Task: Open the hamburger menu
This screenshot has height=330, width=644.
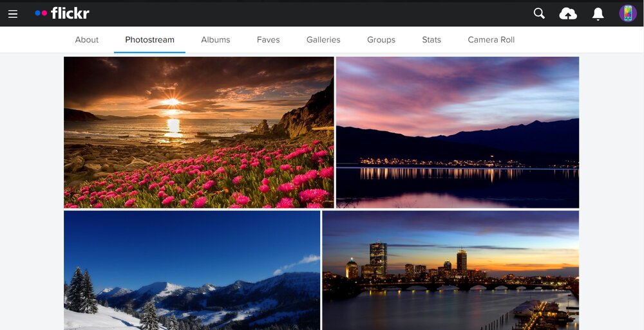Action: coord(13,14)
